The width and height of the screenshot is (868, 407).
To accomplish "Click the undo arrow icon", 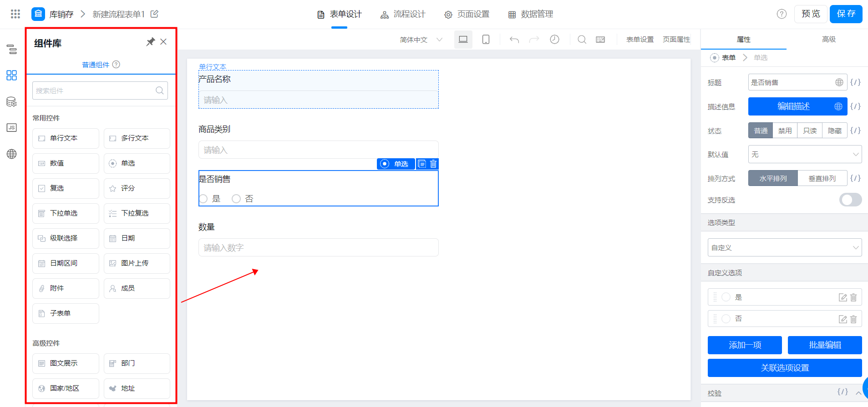I will tap(514, 40).
